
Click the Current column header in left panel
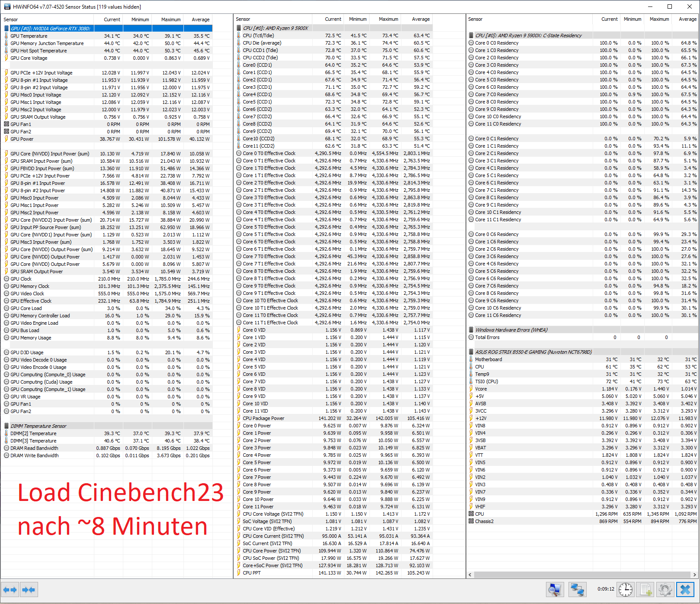coord(109,19)
